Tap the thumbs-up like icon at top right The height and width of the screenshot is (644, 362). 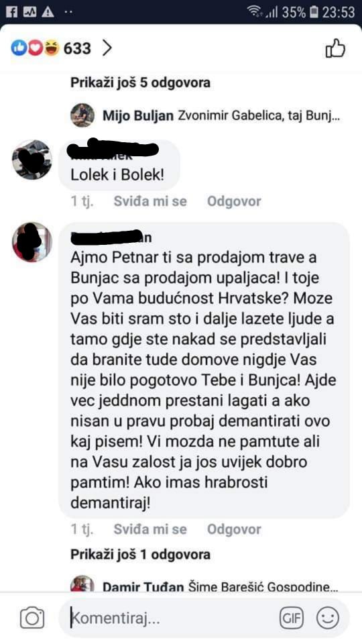(x=335, y=48)
